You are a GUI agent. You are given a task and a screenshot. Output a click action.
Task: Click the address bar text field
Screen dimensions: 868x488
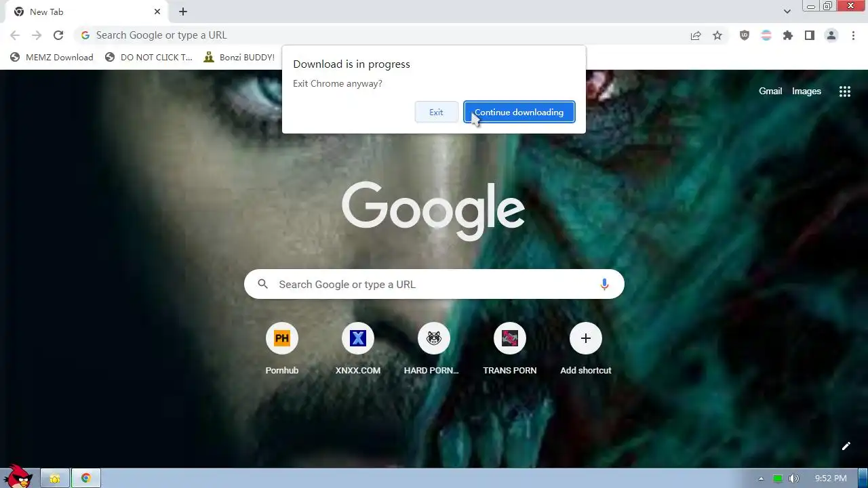click(387, 35)
